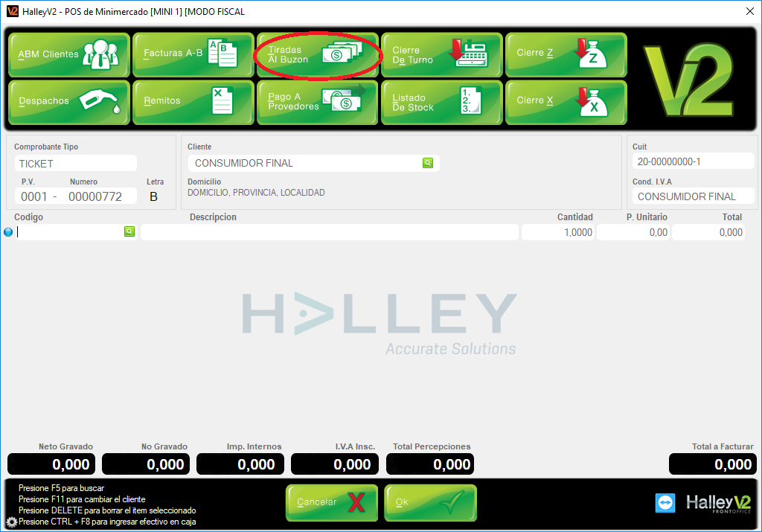Screen dimensions: 762x532
Task: Open ABM Clientes module
Action: pyautogui.click(x=69, y=54)
